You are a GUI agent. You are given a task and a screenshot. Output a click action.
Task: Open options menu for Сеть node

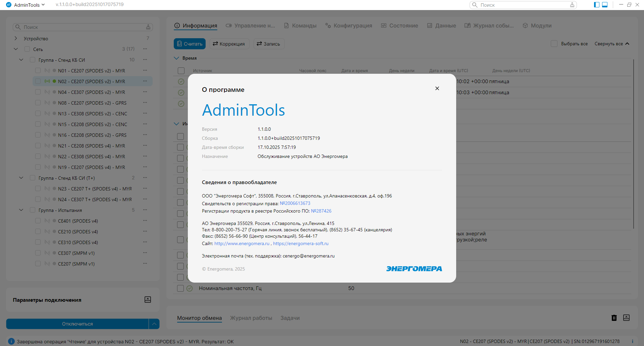pos(145,49)
